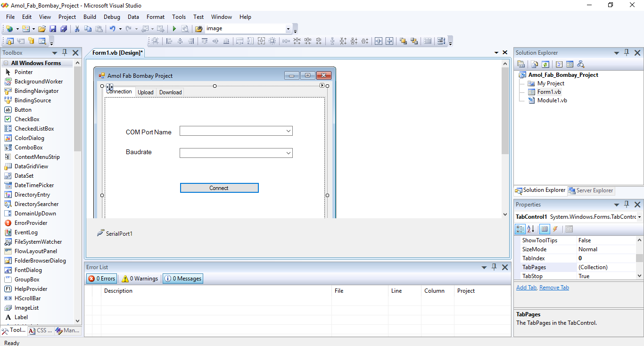
Task: Click the Open File toolbar icon
Action: pyautogui.click(x=42, y=29)
